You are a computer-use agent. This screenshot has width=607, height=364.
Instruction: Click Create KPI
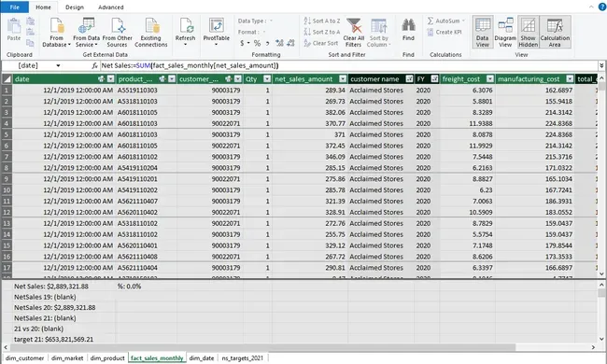click(x=445, y=32)
